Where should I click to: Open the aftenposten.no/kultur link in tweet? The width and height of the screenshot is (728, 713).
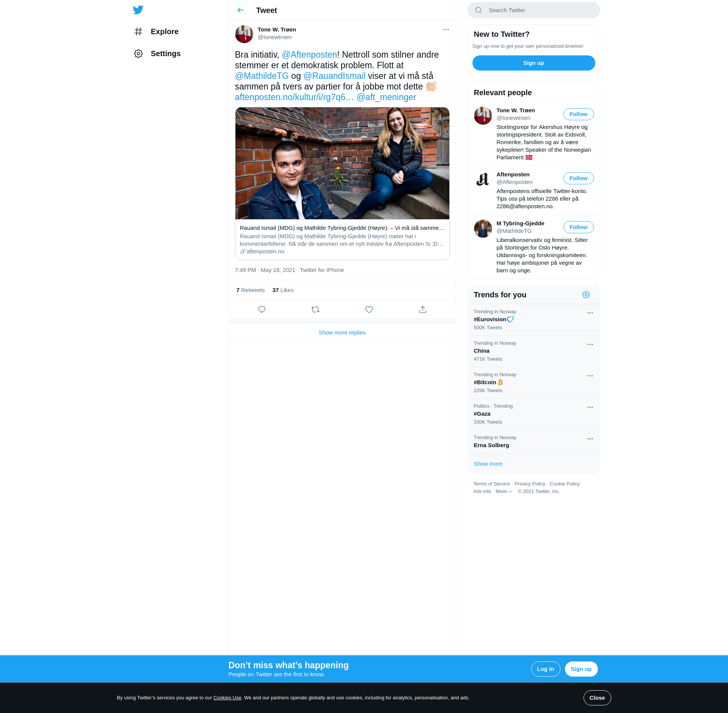click(294, 97)
